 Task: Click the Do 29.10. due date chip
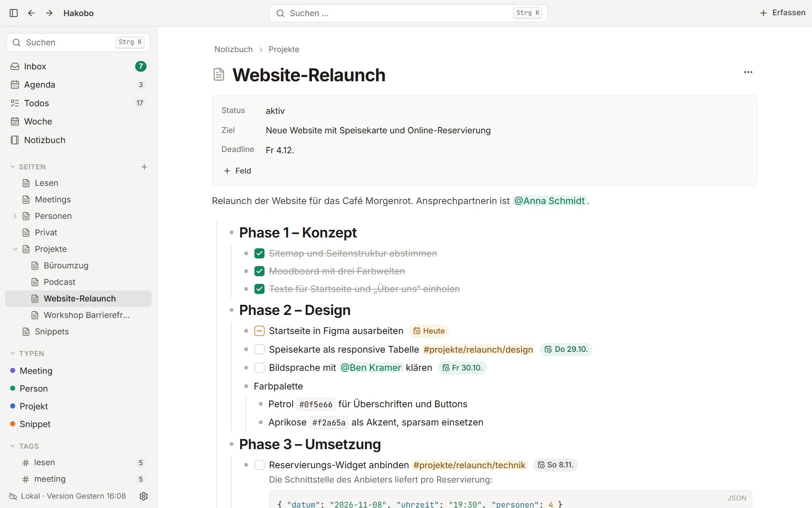pyautogui.click(x=566, y=349)
